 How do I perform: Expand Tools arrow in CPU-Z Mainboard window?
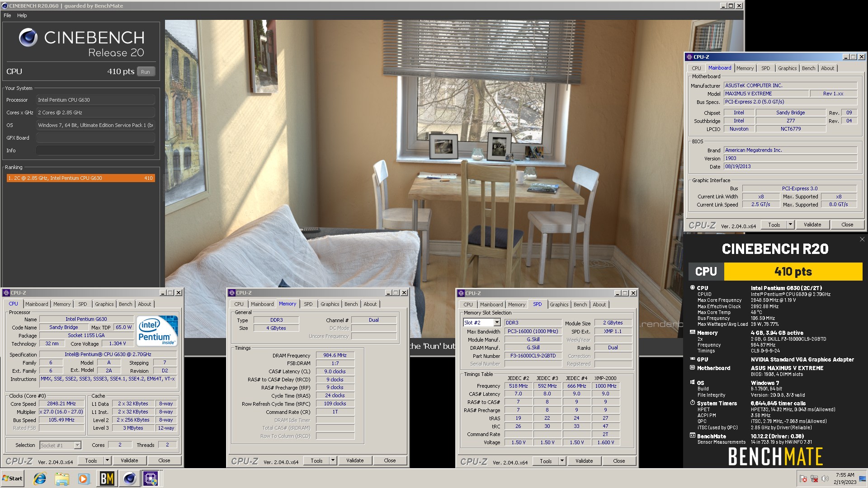(x=790, y=225)
